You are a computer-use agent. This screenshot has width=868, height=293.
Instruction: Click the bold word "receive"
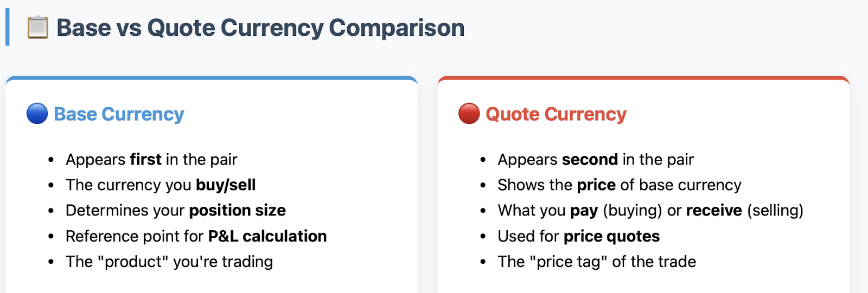click(714, 211)
